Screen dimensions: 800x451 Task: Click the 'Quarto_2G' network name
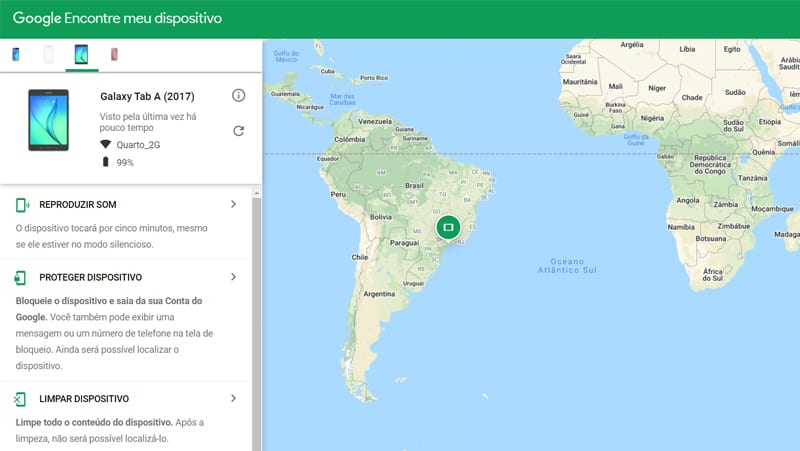point(138,145)
